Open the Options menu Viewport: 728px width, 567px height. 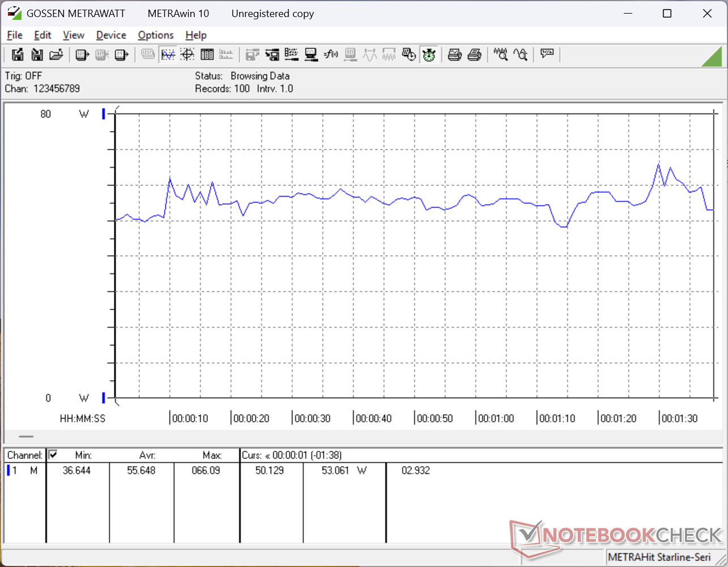(156, 35)
